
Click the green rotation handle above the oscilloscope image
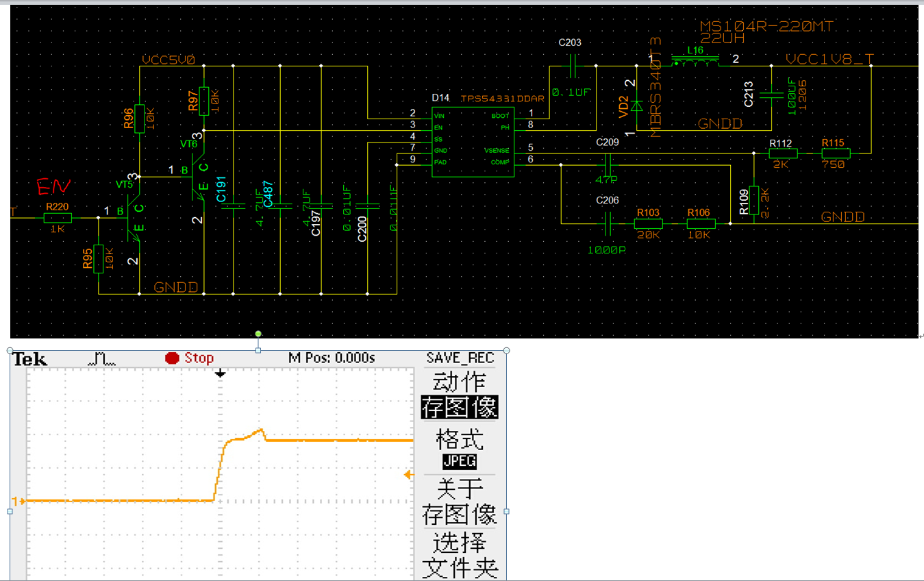pos(258,334)
